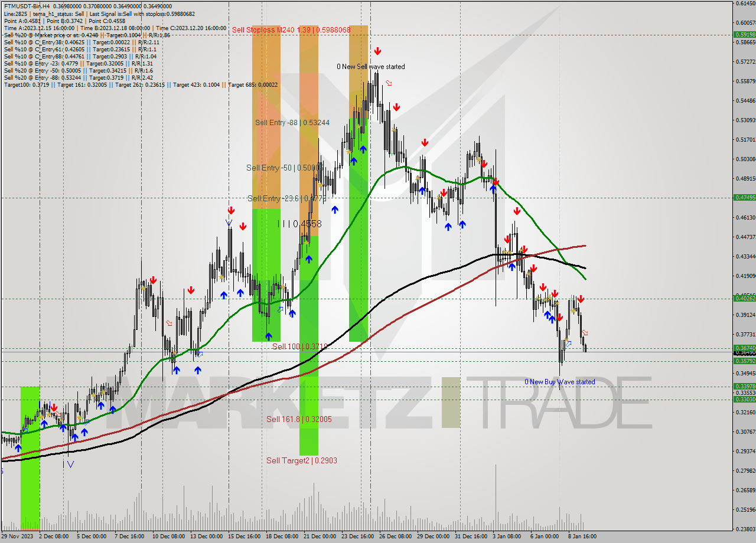This screenshot has height=543, width=756.
Task: Click the 0.39124 price axis value
Action: [745, 315]
